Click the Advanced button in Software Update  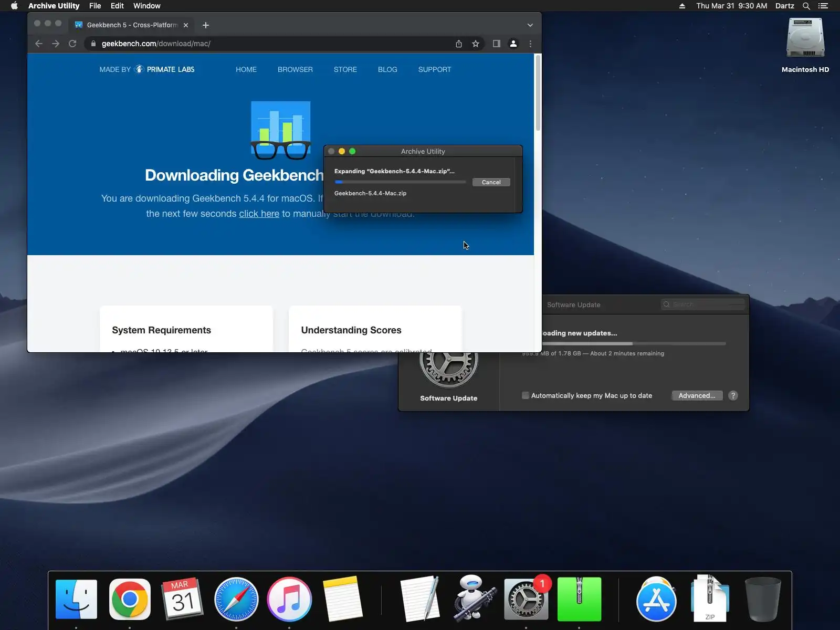point(697,395)
